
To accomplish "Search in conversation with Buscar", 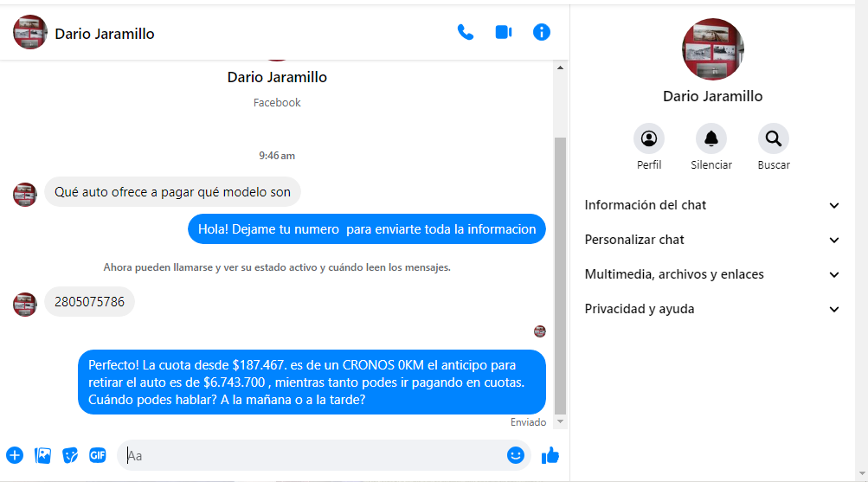I will [x=774, y=138].
